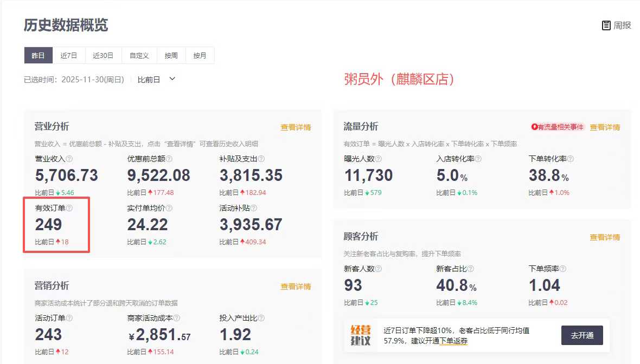Select the 按月 view tab
The image size is (640, 364).
tap(200, 55)
